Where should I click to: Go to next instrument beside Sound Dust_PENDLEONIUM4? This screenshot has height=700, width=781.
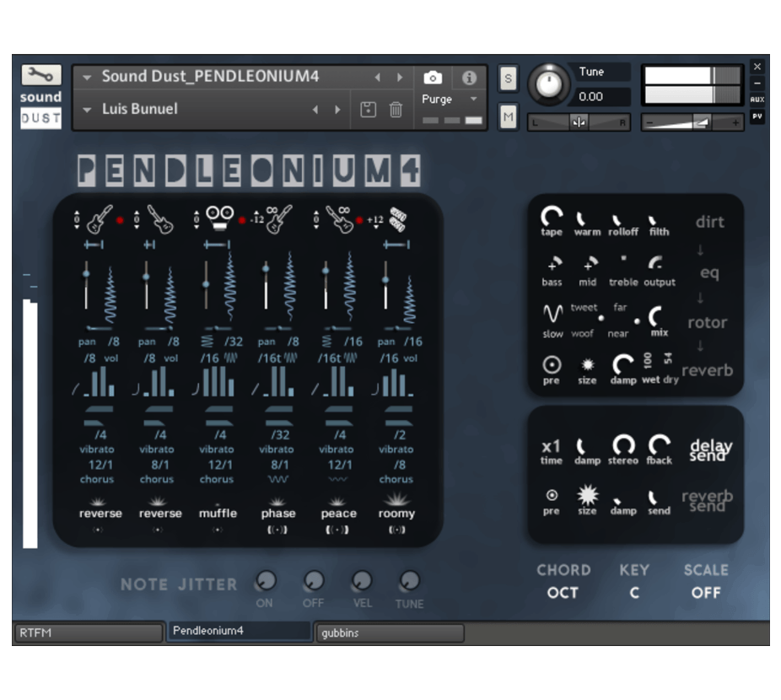[400, 78]
